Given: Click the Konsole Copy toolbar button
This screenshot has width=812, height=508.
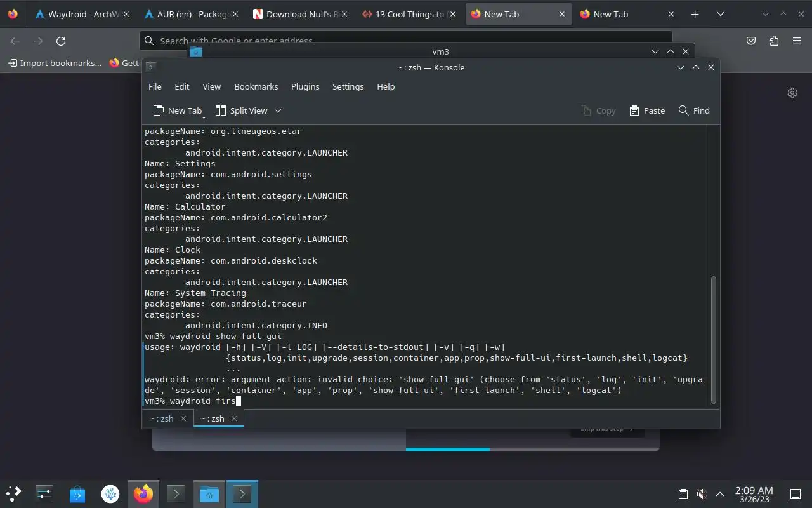Looking at the screenshot, I should (x=598, y=110).
